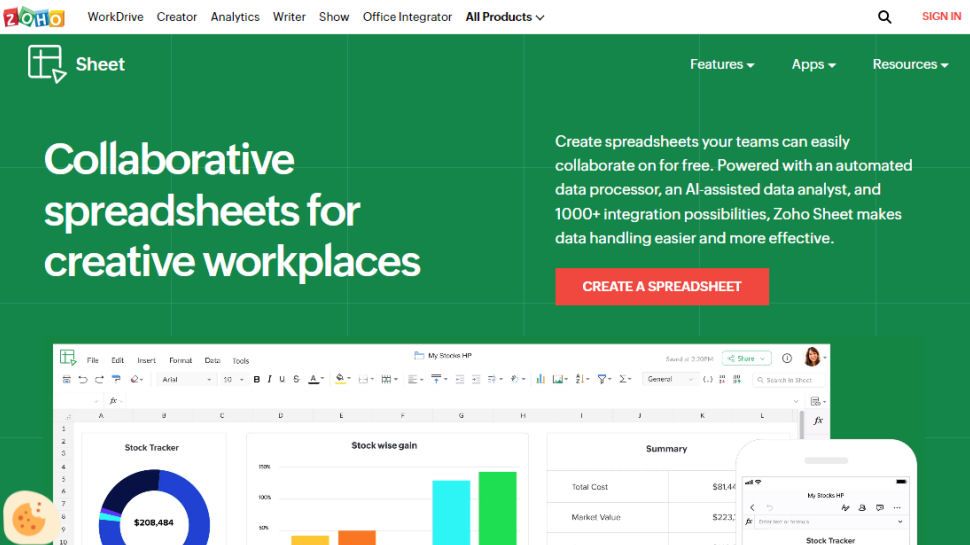970x545 pixels.
Task: Open the text color picker
Action: 315,379
